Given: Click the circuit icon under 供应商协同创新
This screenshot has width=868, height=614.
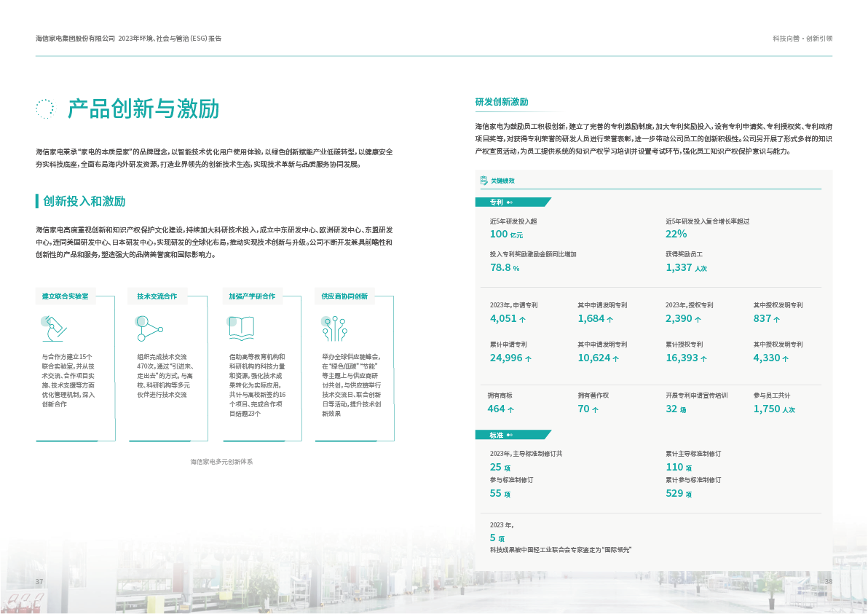Looking at the screenshot, I should coord(334,328).
